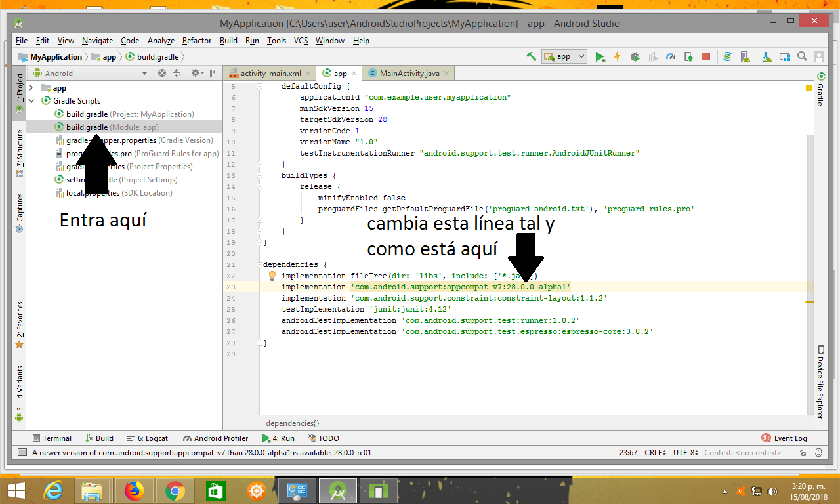
Task: Open the AVD Manager icon
Action: (746, 57)
